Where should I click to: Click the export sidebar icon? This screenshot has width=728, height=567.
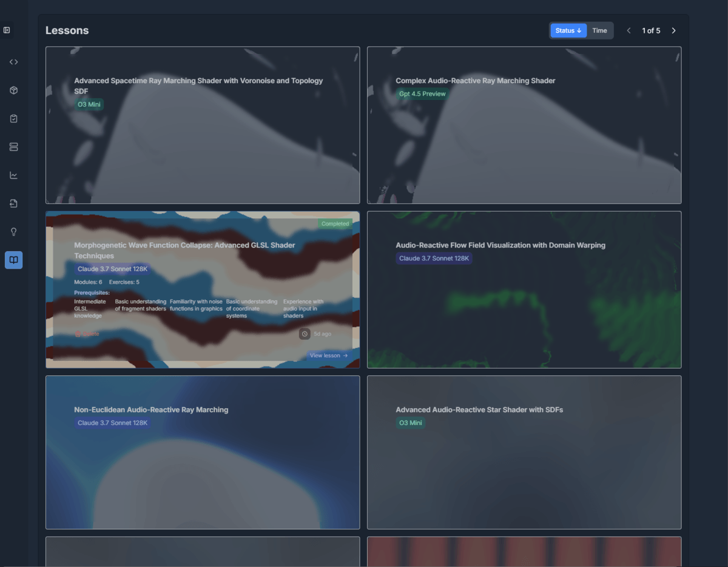pos(13,203)
